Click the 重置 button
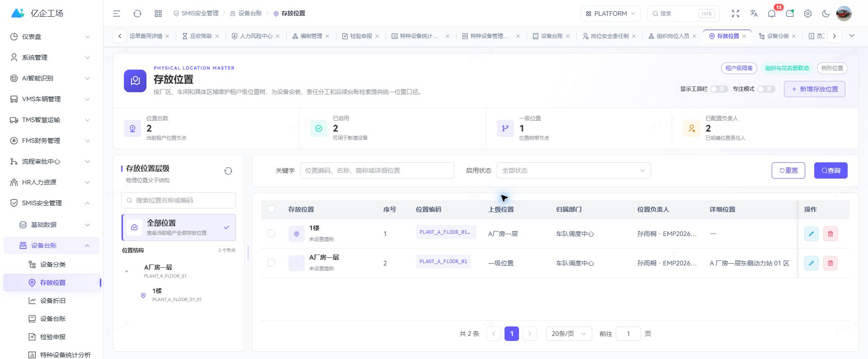 point(788,170)
